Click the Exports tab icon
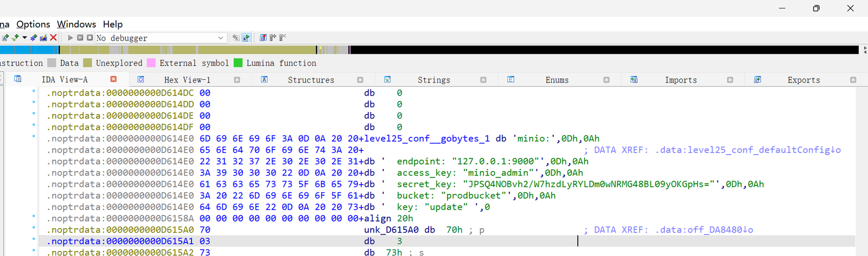868x256 pixels. coord(757,79)
